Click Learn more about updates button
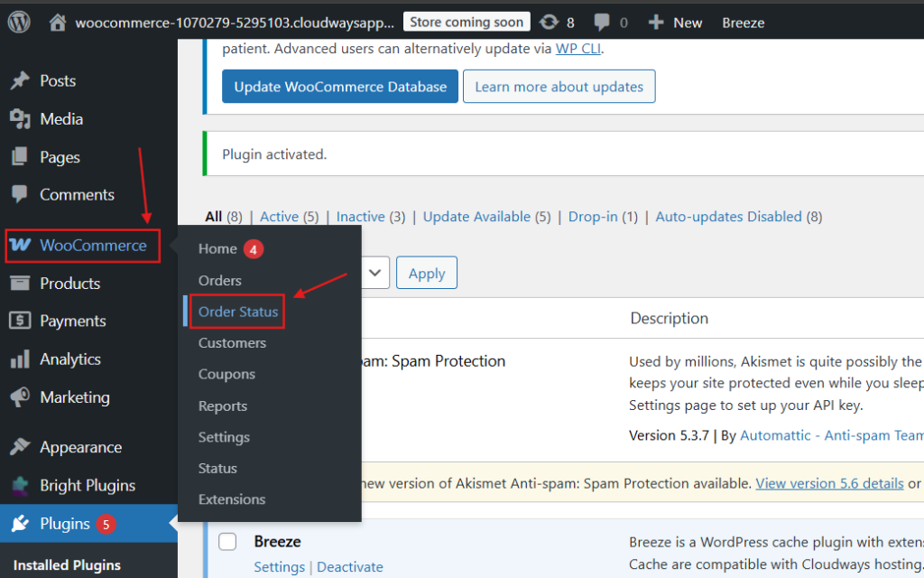The image size is (924, 578). point(559,86)
